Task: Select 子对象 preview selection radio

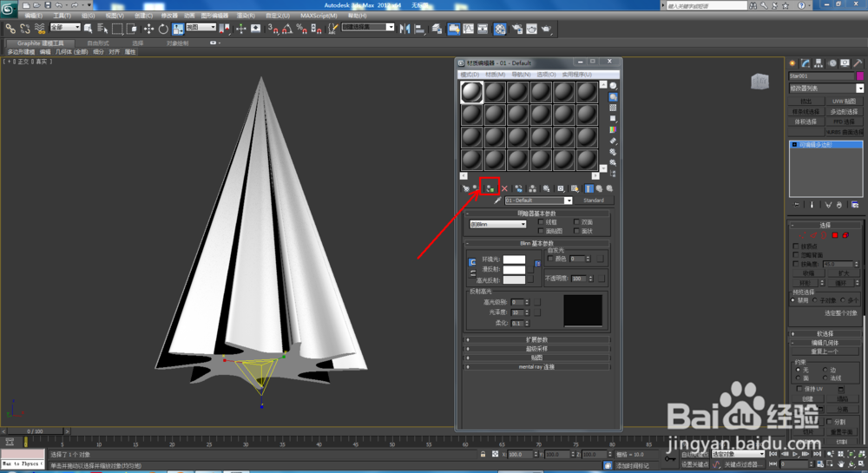Action: [815, 300]
